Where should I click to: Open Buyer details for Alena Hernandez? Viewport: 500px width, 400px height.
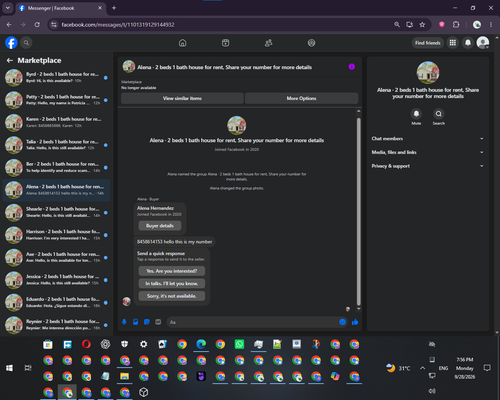[x=160, y=226]
